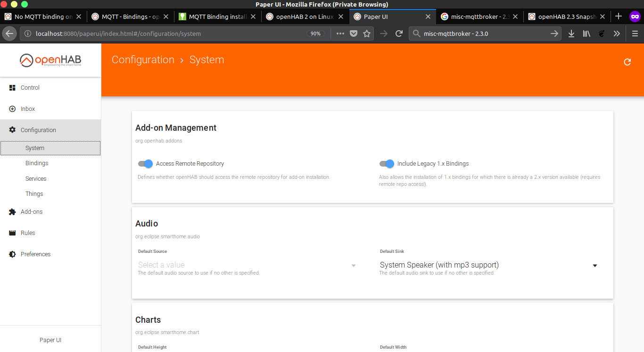The image size is (644, 352).
Task: Click the refresh icon in orange header
Action: [627, 62]
